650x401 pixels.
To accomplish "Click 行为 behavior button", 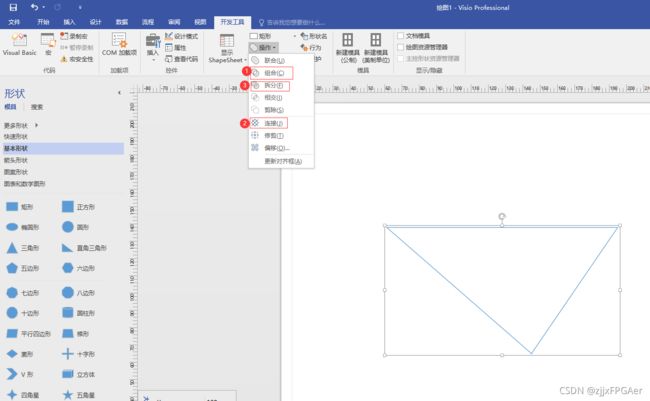I will coord(311,48).
